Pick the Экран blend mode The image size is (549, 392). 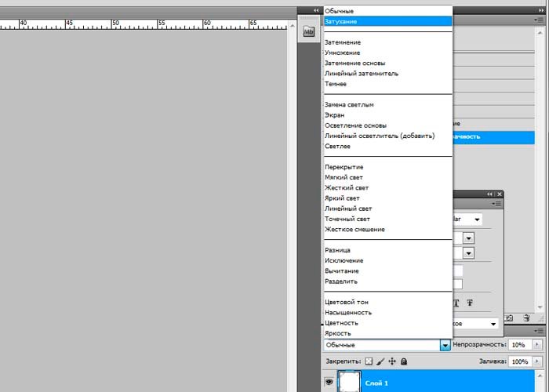tap(335, 114)
